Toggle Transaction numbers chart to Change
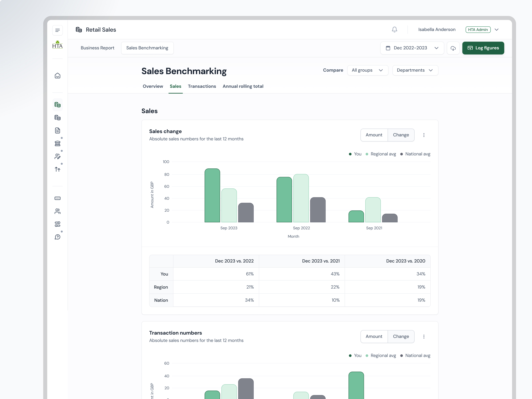This screenshot has width=532, height=399. [401, 336]
